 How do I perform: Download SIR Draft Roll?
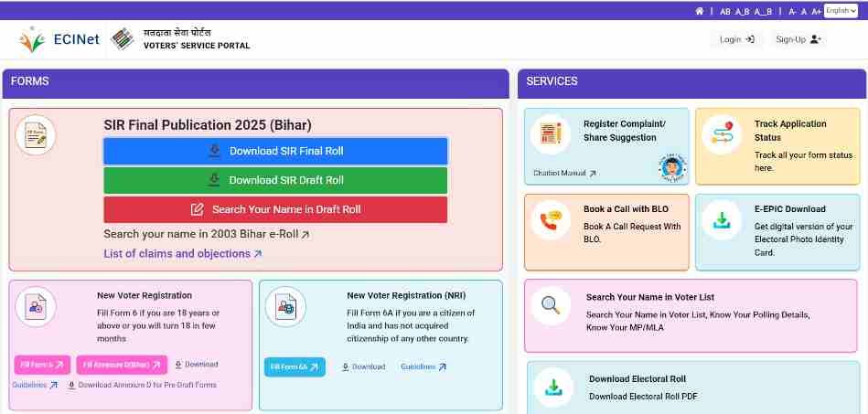pyautogui.click(x=275, y=180)
